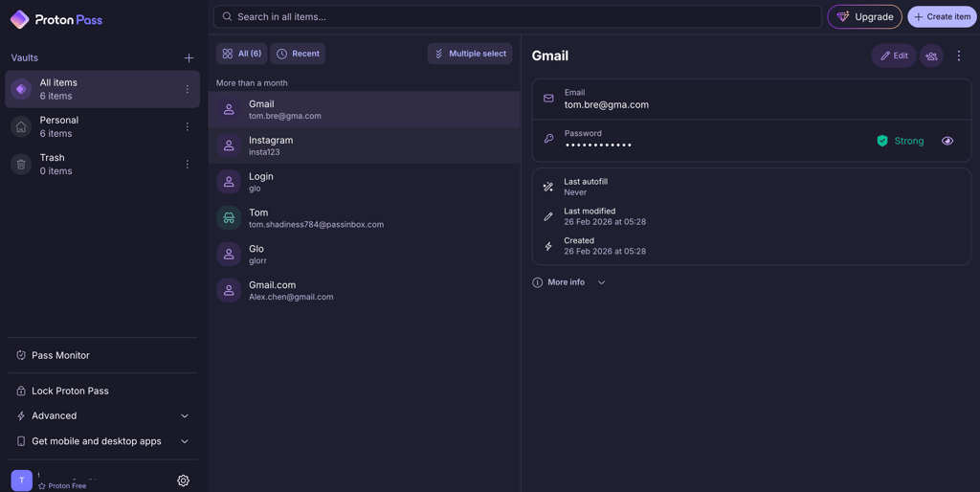Reveal password with eye icon
The image size is (980, 492).
947,141
